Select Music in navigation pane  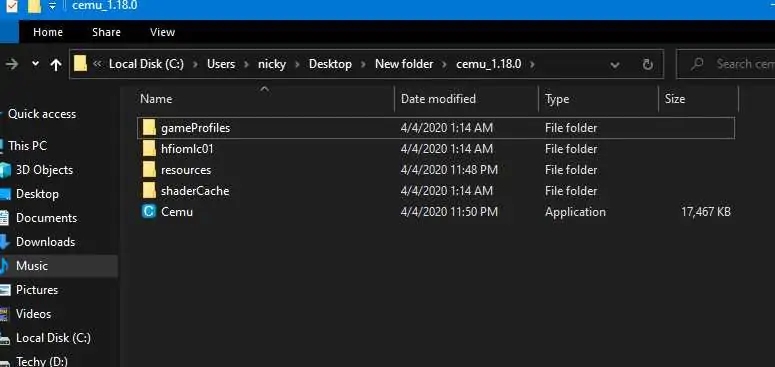pyautogui.click(x=32, y=266)
